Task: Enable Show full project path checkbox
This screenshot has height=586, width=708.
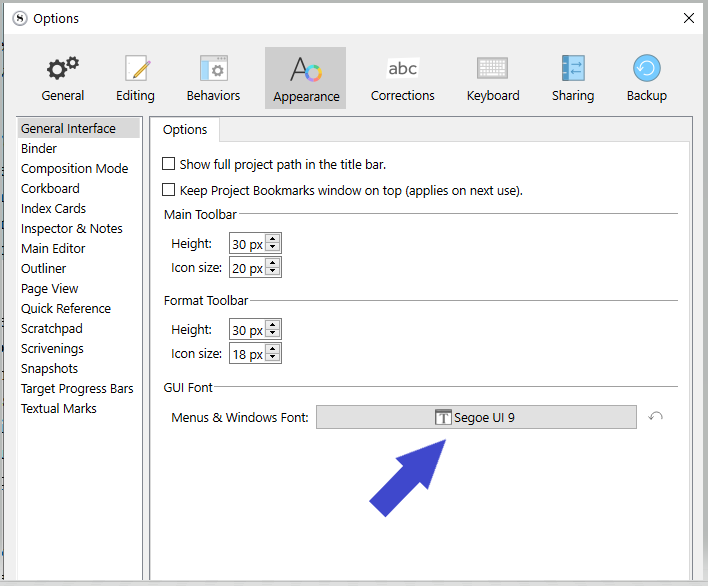Action: pos(169,164)
